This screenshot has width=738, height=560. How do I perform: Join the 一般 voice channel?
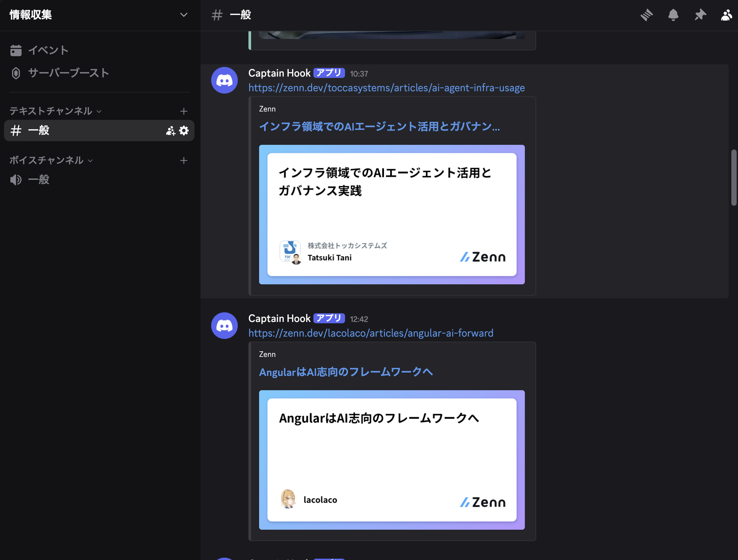(x=38, y=180)
